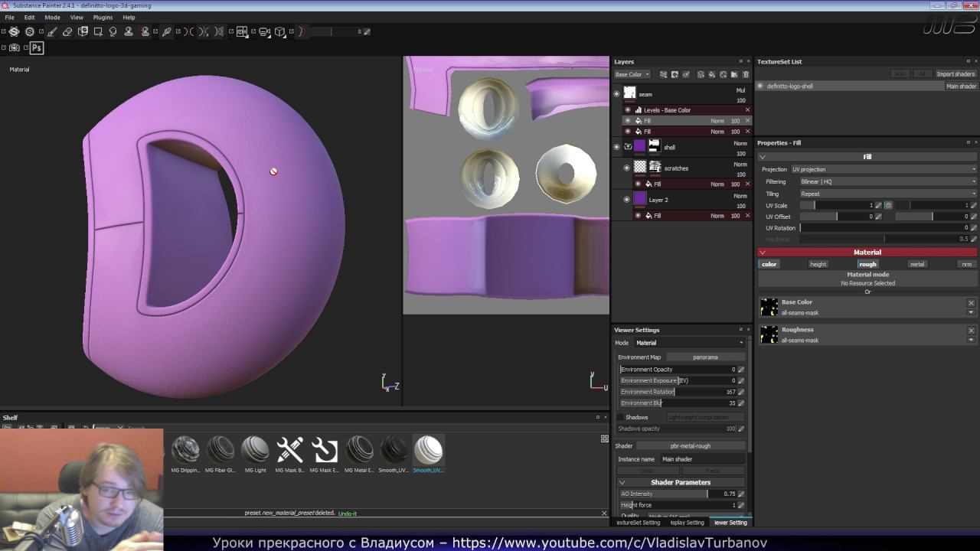Image resolution: width=980 pixels, height=551 pixels.
Task: Click the Photoshop export icon
Action: click(36, 47)
